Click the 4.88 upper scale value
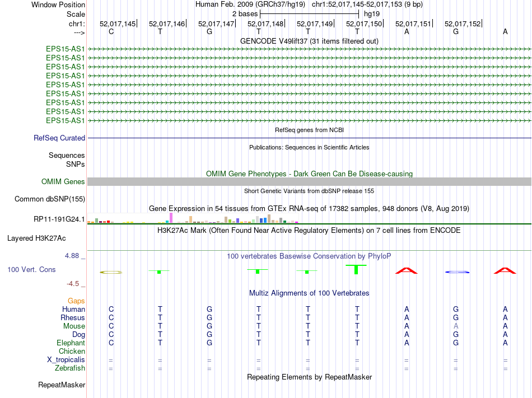Image resolution: width=532 pixels, height=398 pixels. (x=72, y=256)
